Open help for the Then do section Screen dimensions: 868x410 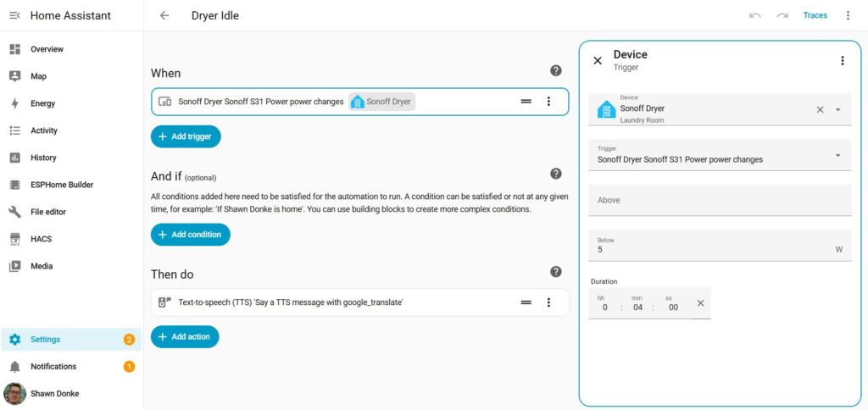point(556,272)
